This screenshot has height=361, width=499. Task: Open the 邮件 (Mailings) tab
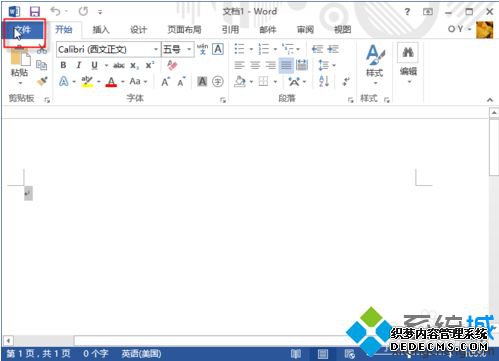click(268, 30)
